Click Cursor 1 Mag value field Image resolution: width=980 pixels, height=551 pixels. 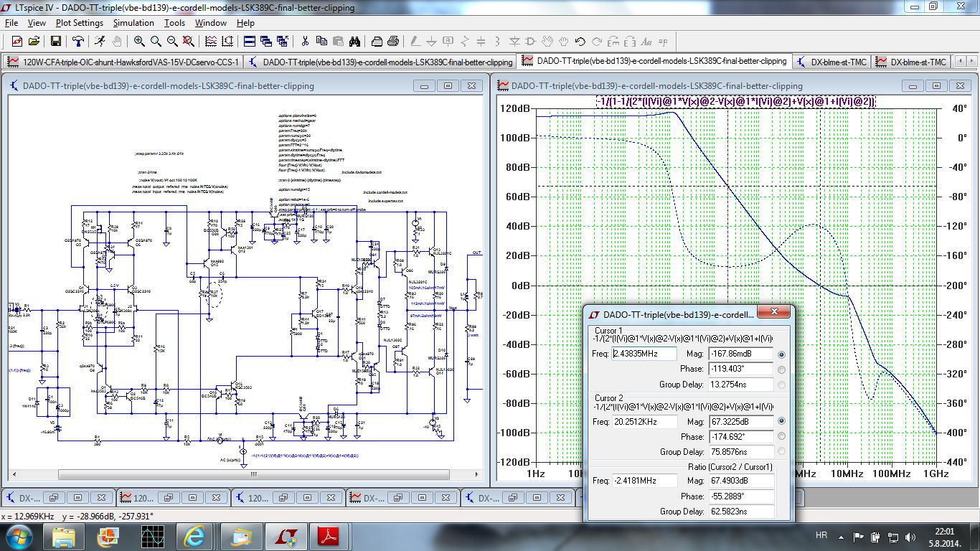click(x=740, y=354)
